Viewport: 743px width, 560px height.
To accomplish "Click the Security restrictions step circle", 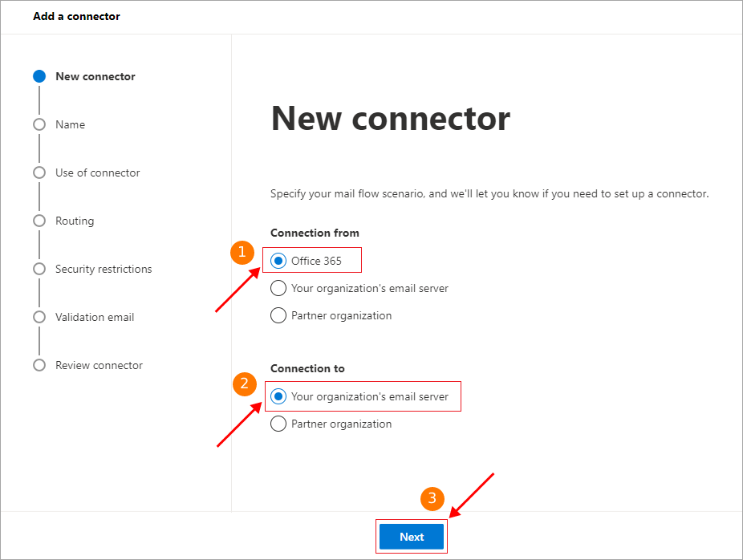I will point(39,269).
